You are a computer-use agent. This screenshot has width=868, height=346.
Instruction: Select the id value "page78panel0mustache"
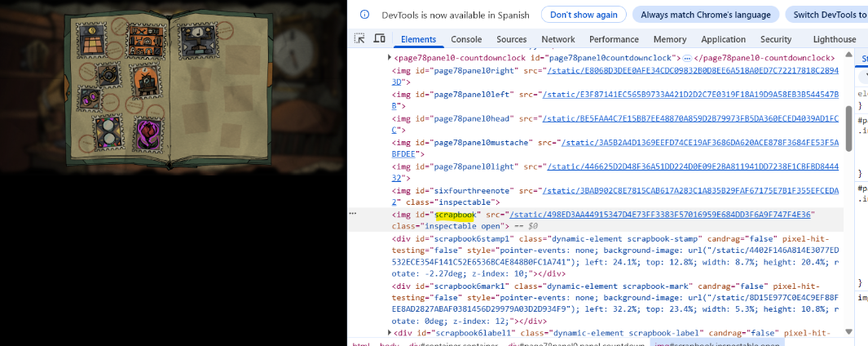point(482,143)
